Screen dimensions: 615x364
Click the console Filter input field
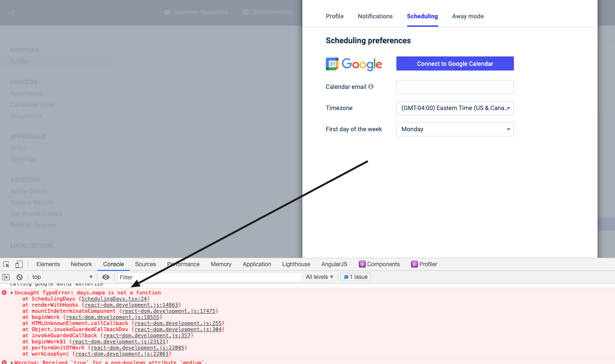210,277
